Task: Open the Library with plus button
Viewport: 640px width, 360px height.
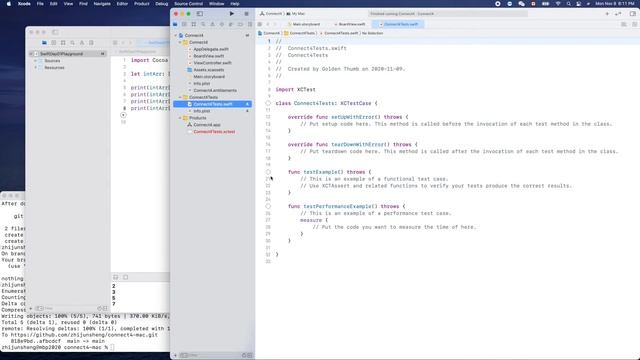Action: (x=607, y=13)
